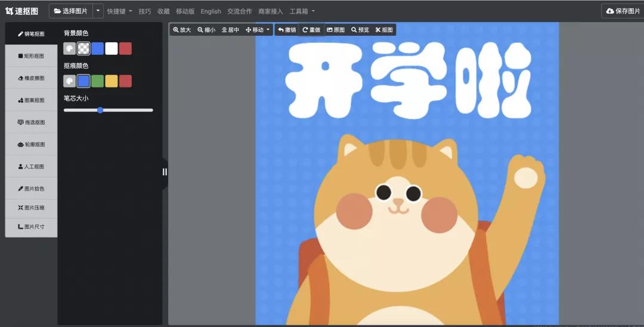Open the 移动版 link
The image size is (644, 327).
point(185,11)
